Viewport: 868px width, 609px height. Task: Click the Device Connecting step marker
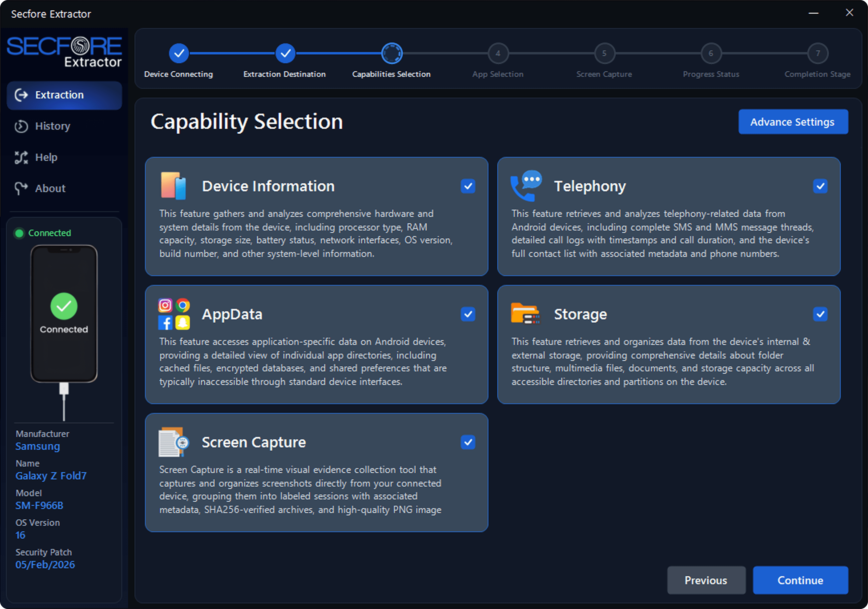tap(179, 53)
